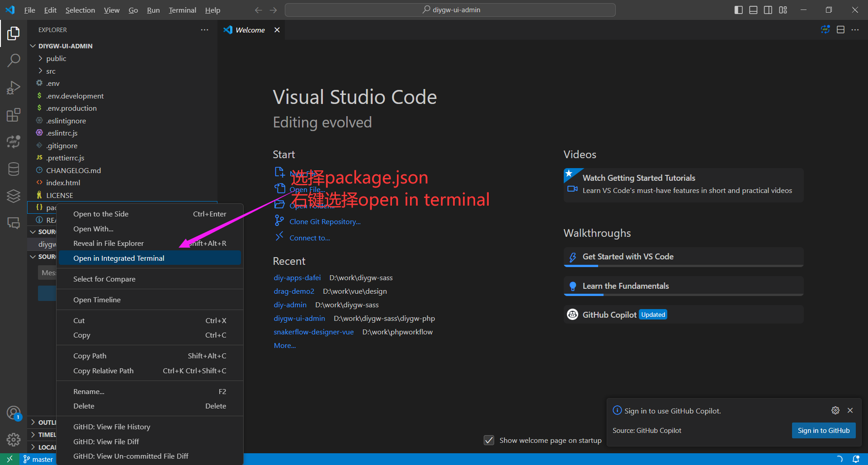868x465 pixels.
Task: Choose Reveal in File Explorer
Action: [x=150, y=243]
